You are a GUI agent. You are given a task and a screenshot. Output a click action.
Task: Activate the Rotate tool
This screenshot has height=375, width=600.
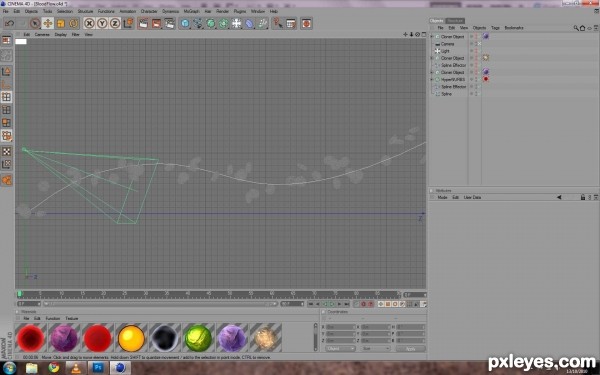pyautogui.click(x=73, y=23)
